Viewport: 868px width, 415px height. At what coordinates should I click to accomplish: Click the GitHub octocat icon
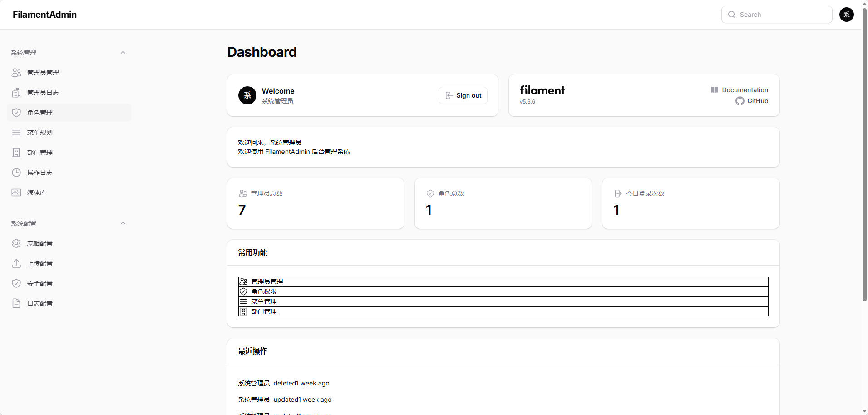[740, 101]
